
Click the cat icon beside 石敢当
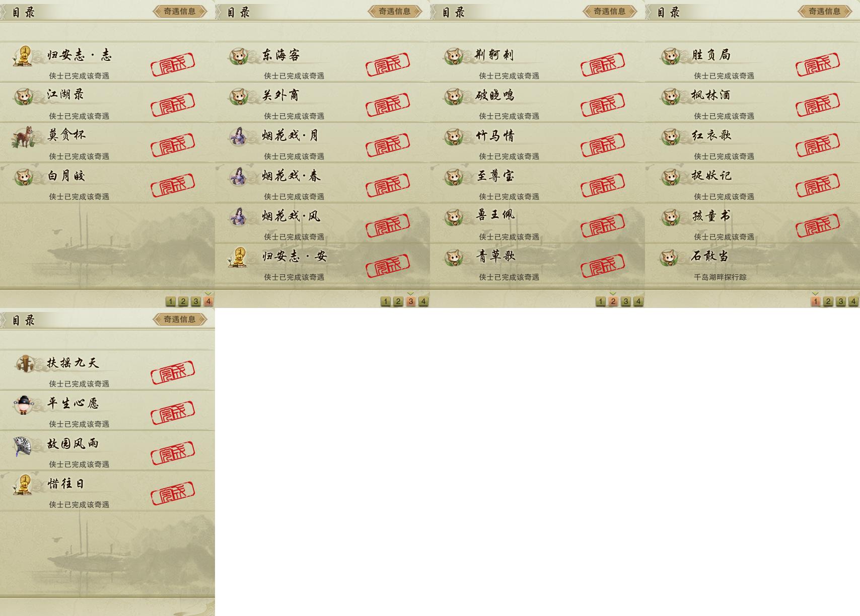coord(669,258)
